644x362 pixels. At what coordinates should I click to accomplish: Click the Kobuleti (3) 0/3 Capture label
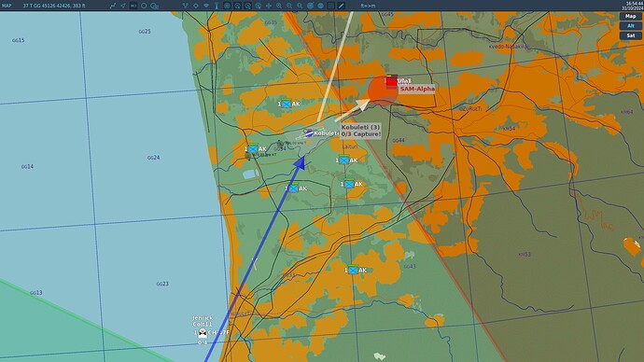360,131
